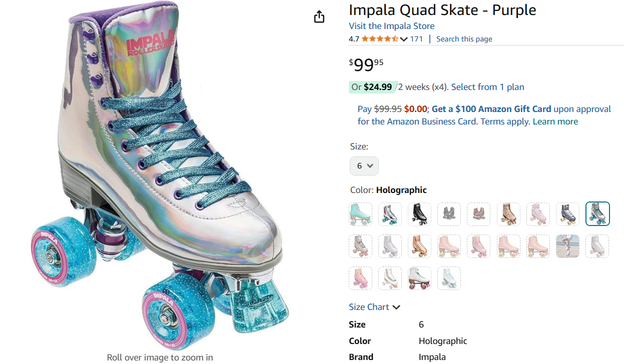Click Learn more about the Business Card
Image resolution: width=624 pixels, height=364 pixels.
pos(555,121)
